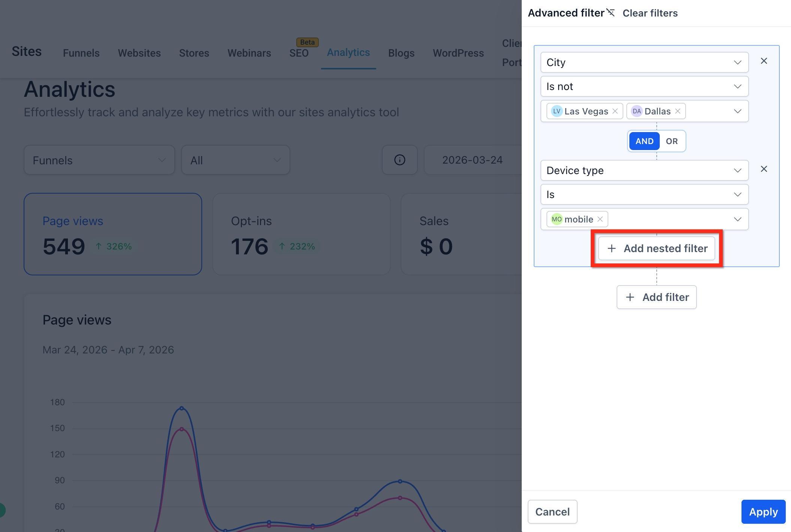Screen dimensions: 791x532
Task: Click the plus icon in Add filter
Action: coord(630,297)
